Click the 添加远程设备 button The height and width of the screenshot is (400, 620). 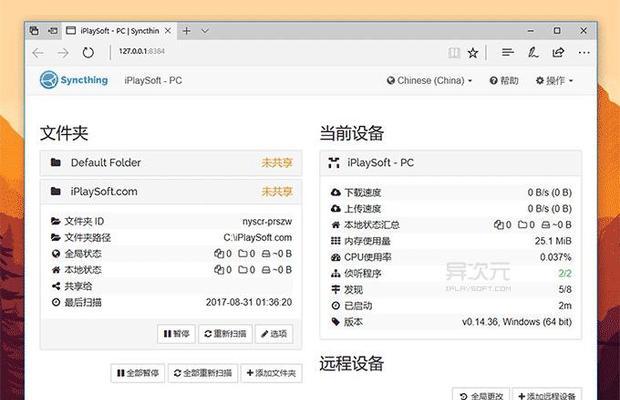[x=547, y=395]
